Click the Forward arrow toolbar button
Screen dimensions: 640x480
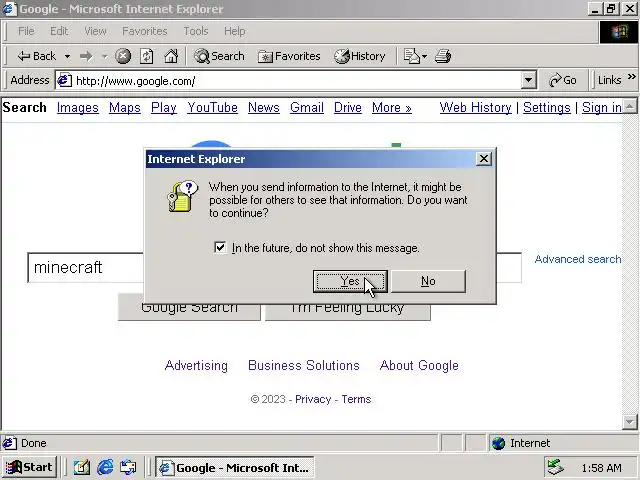pyautogui.click(x=86, y=56)
